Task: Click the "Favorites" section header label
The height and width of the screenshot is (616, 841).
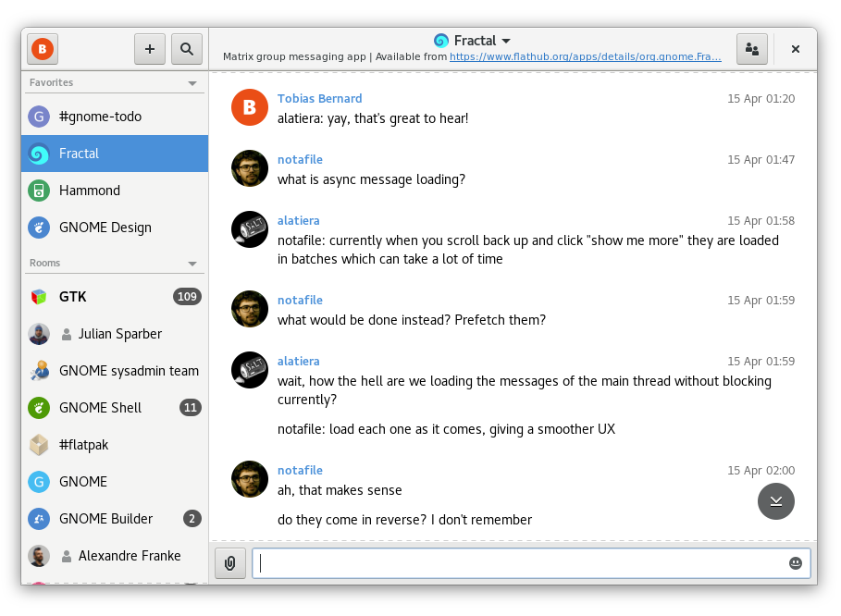Action: point(52,82)
